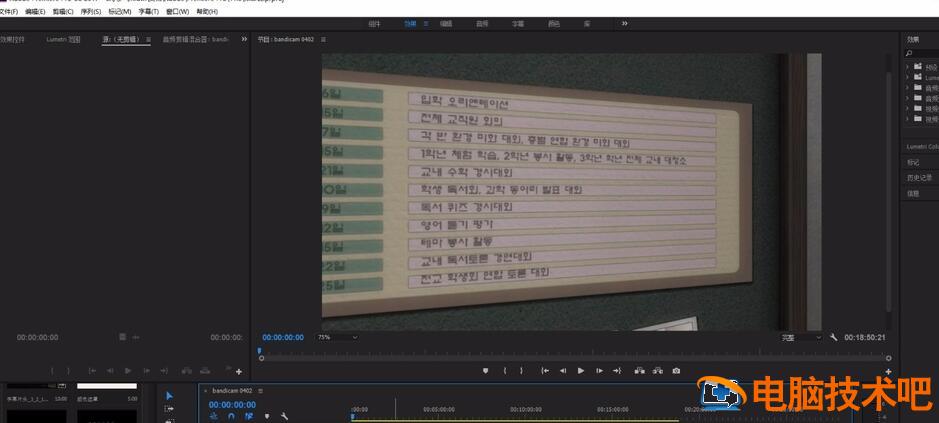
Task: Play the source monitor clip
Action: (x=128, y=371)
